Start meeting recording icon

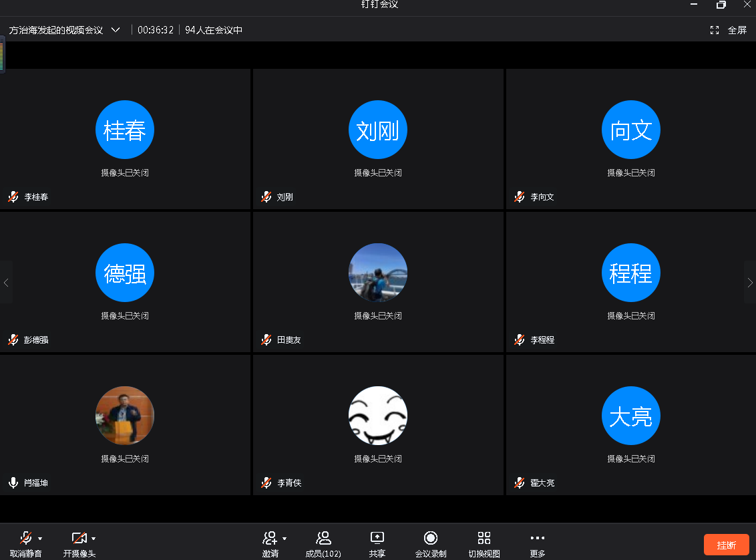pyautogui.click(x=431, y=538)
